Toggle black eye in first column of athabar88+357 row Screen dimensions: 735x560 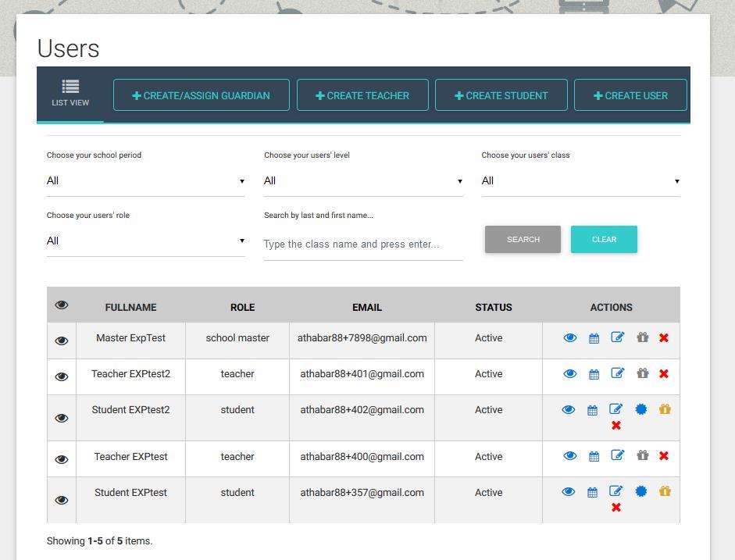point(62,500)
